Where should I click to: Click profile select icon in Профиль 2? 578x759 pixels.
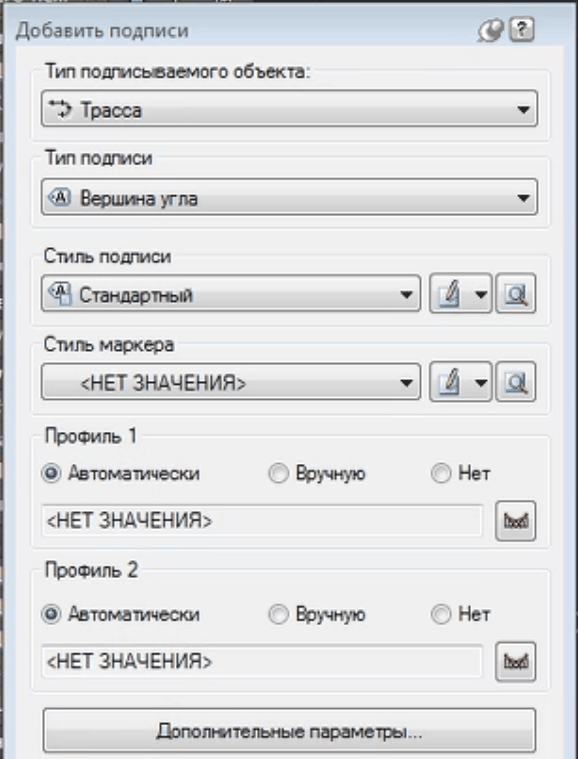(x=516, y=661)
